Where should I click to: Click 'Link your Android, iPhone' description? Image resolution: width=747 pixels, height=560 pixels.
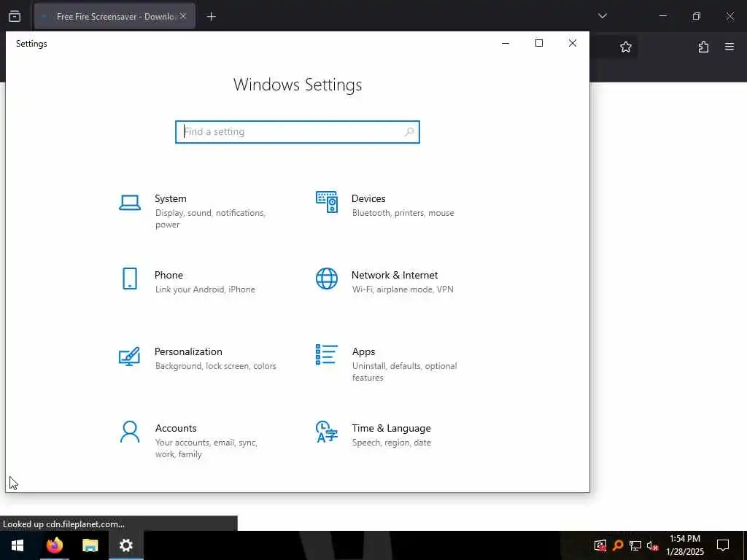pos(205,289)
